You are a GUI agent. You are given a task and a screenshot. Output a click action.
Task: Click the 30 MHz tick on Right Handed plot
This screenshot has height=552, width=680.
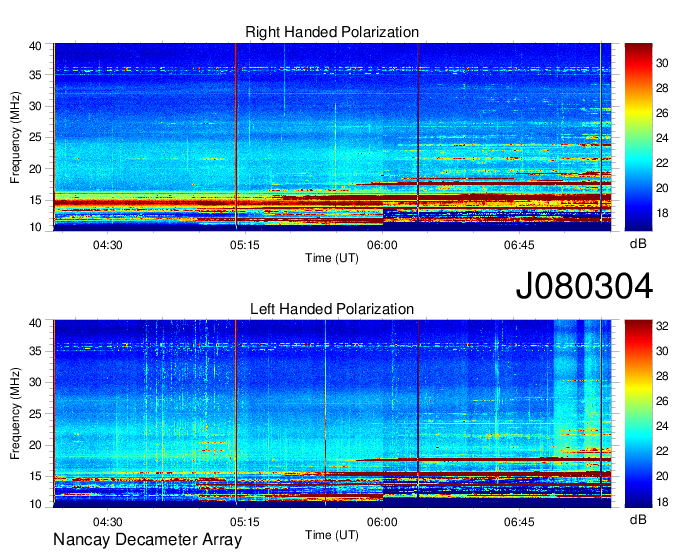(36, 106)
